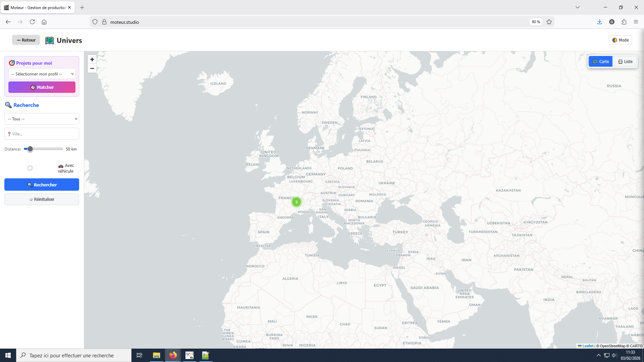Click inside the Ville input field
Screen dimensions: 644x362
tap(42, 134)
